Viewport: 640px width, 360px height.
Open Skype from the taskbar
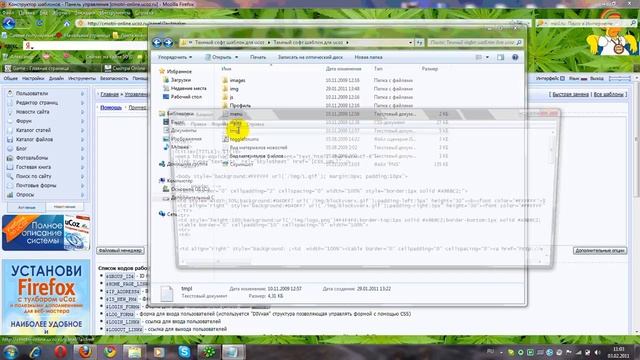coord(184,352)
